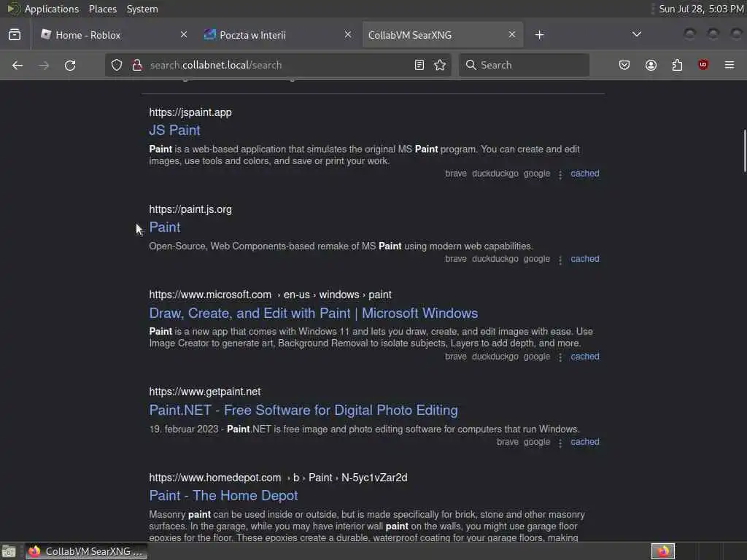
Task: Reload the current search page
Action: click(x=70, y=65)
